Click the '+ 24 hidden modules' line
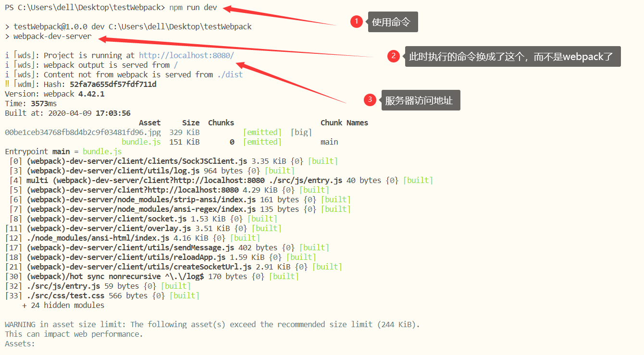Image resolution: width=644 pixels, height=355 pixels. click(63, 305)
